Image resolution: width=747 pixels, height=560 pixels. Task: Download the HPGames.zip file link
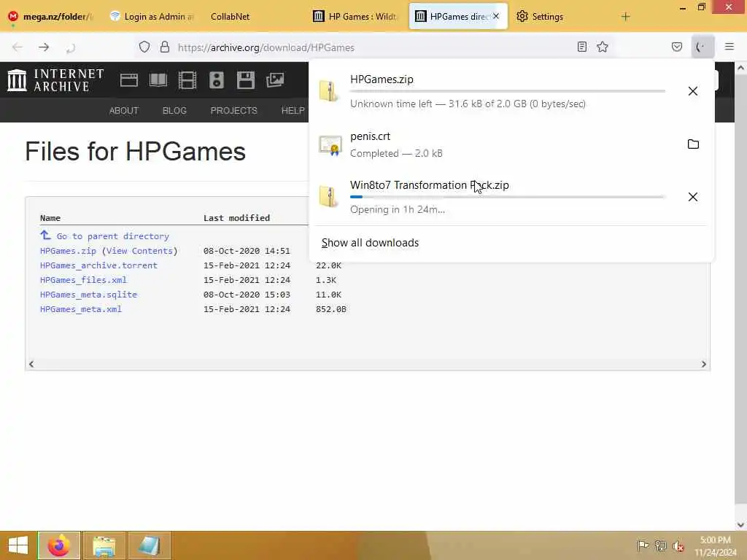[x=68, y=251]
